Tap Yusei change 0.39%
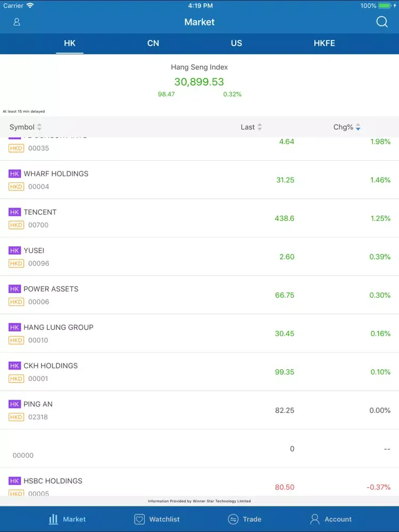The height and width of the screenshot is (532, 399). (380, 257)
